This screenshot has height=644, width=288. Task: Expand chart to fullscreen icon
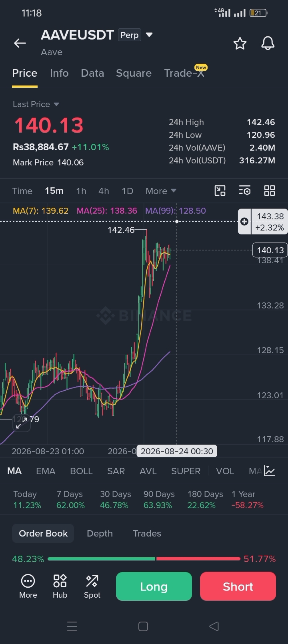click(x=21, y=423)
